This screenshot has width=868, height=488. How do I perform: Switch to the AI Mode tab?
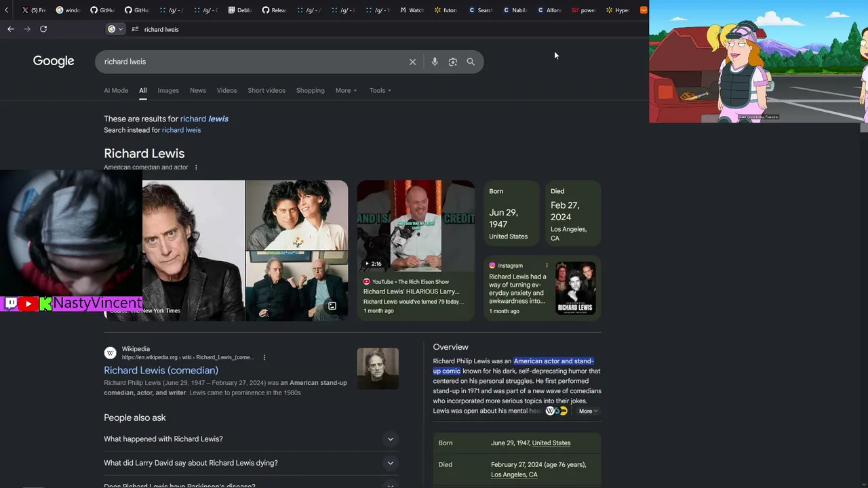tap(116, 90)
